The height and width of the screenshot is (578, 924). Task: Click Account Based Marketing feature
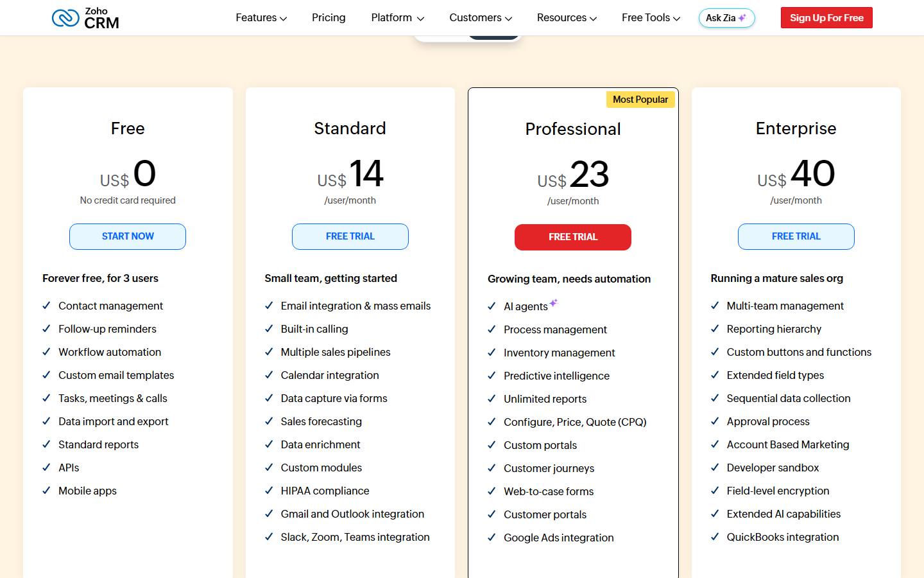(x=788, y=444)
